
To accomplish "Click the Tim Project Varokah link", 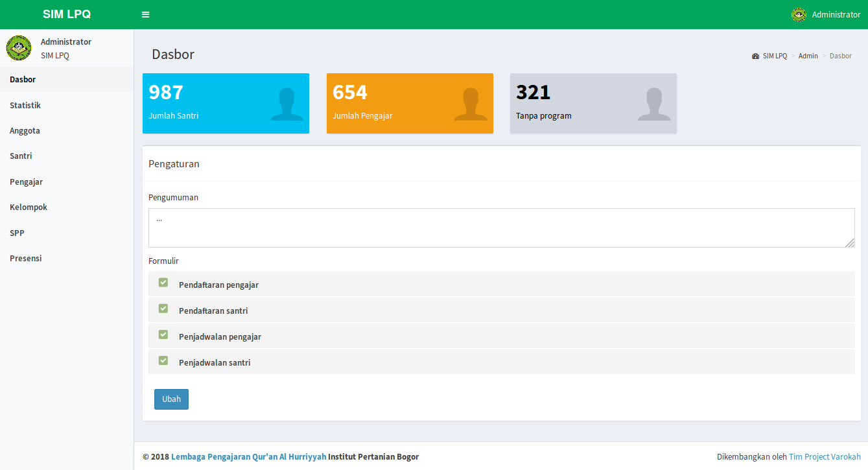I will [x=825, y=457].
